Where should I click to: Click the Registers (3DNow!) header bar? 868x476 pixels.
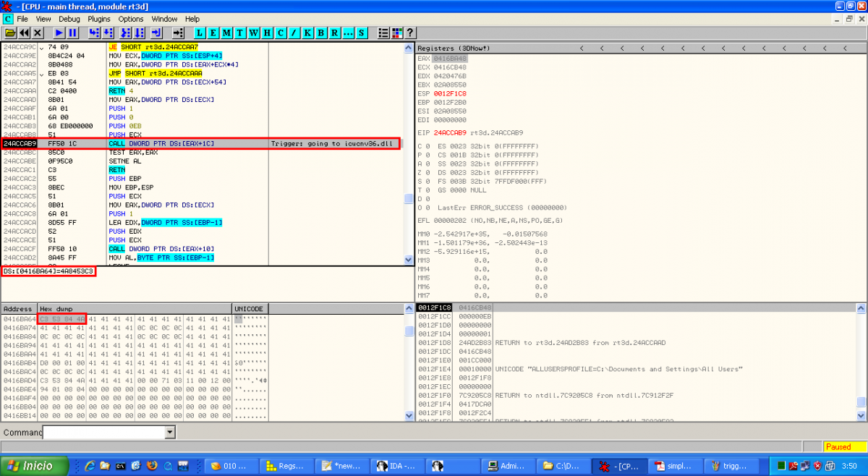(453, 48)
